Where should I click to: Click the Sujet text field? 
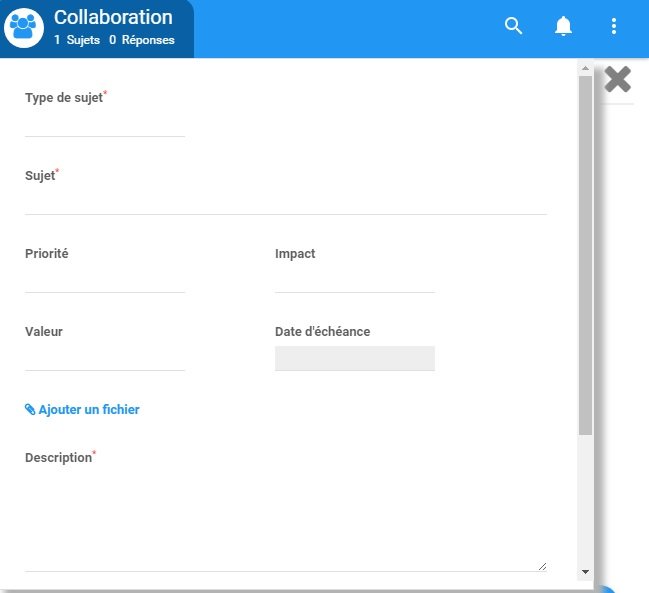click(285, 202)
